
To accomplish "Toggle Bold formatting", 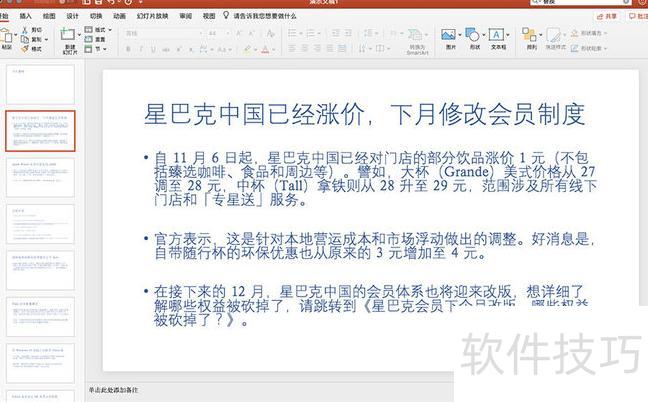I will pyautogui.click(x=128, y=49).
